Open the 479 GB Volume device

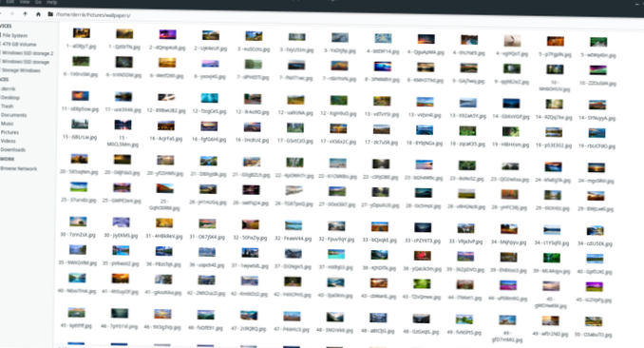tap(19, 44)
